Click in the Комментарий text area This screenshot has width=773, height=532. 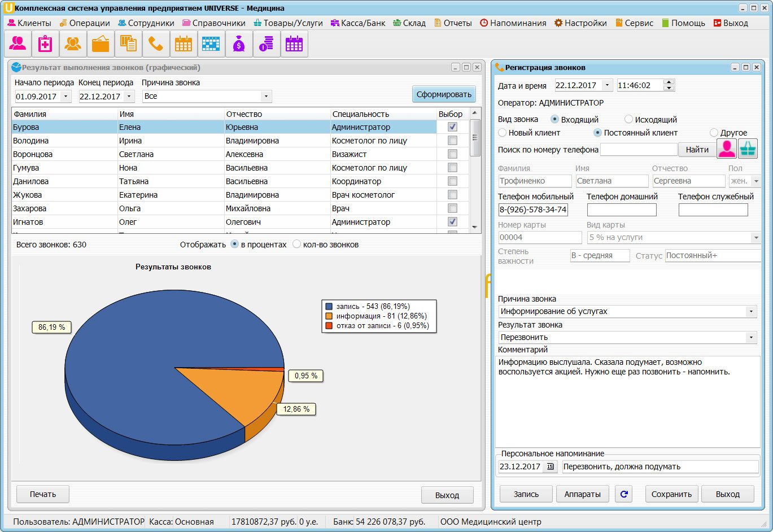pyautogui.click(x=628, y=402)
